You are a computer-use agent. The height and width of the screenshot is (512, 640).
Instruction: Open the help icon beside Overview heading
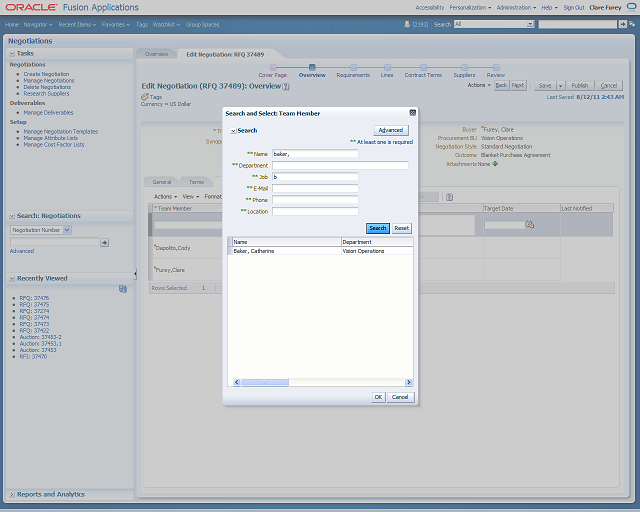(286, 87)
